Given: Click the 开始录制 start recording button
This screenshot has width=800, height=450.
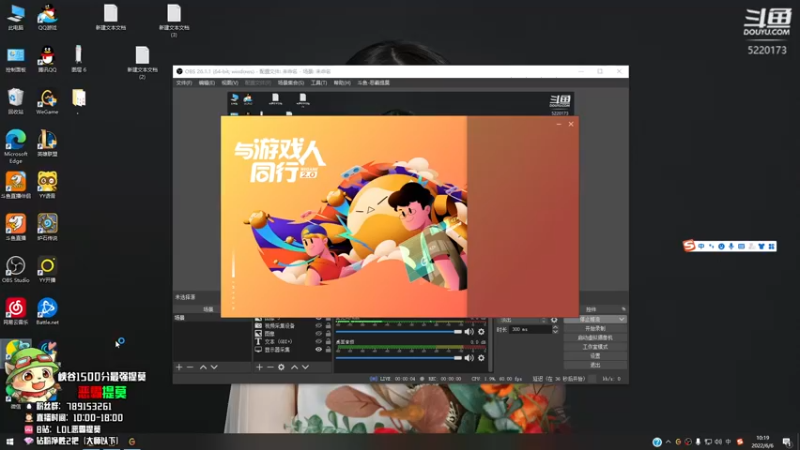Looking at the screenshot, I should tap(595, 329).
